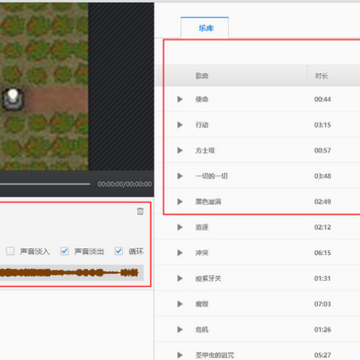The width and height of the screenshot is (360, 360).
Task: Select the 冲突 song name
Action: click(202, 253)
